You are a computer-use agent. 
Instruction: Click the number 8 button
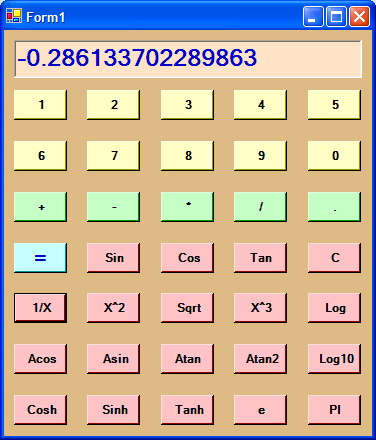[187, 156]
